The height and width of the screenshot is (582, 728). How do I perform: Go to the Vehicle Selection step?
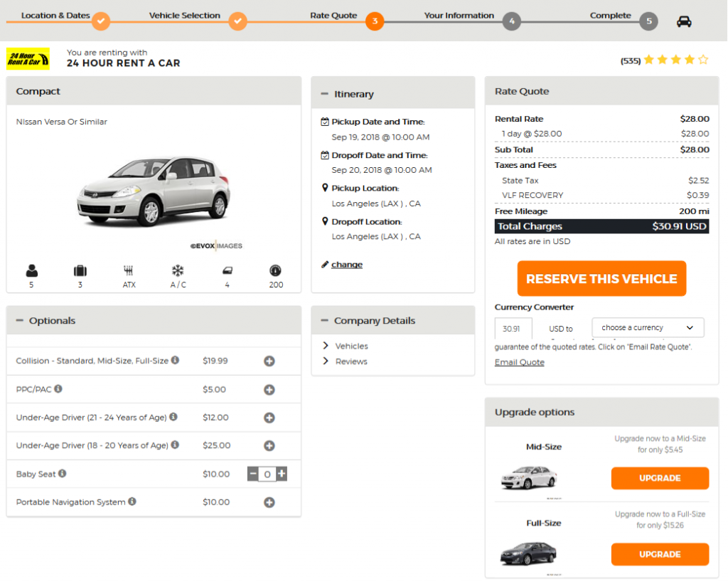[185, 16]
